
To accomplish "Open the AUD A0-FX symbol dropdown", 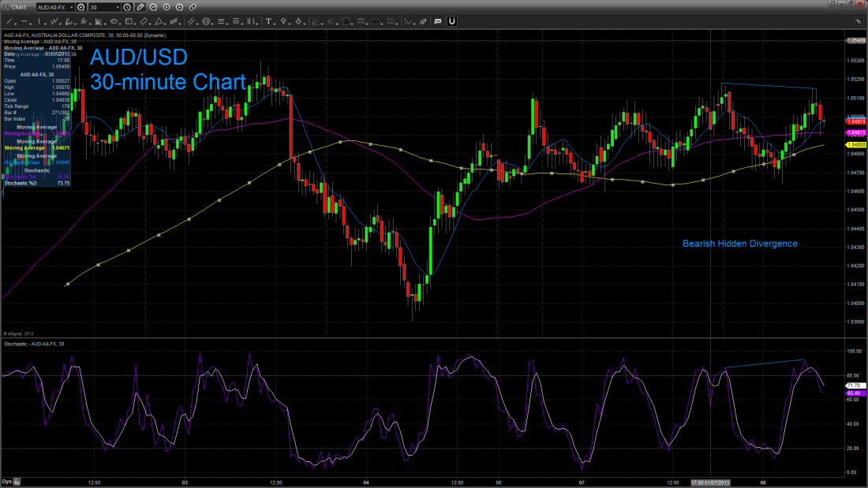I will (x=71, y=7).
